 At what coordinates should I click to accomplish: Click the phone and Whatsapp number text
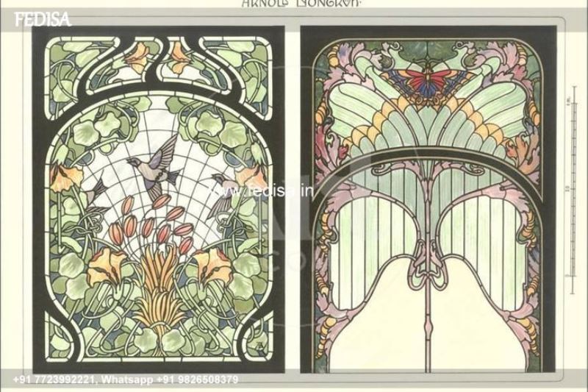pyautogui.click(x=126, y=379)
